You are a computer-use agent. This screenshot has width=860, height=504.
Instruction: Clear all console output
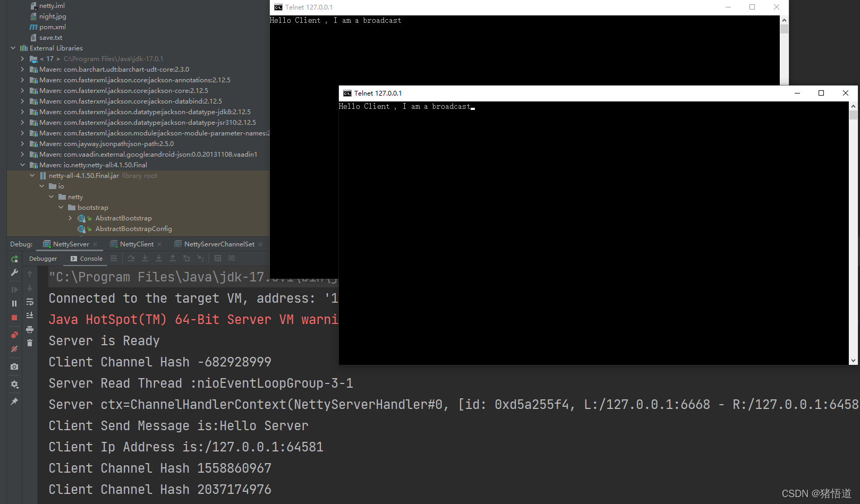pos(30,343)
